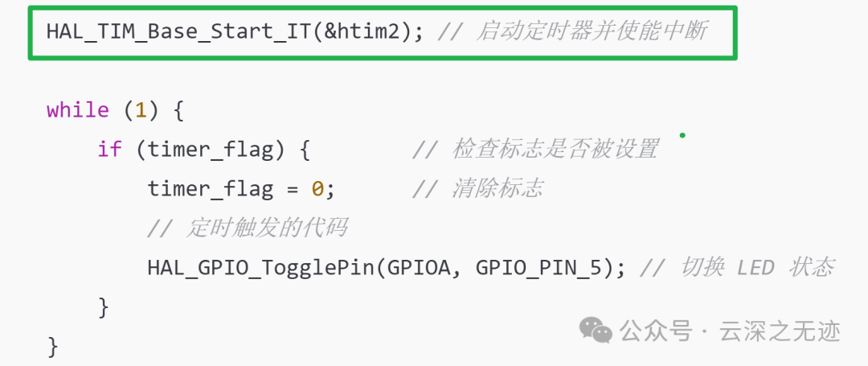Click the 定时触发的代码 comment line
Screen dimensions: 868x366
[248, 228]
